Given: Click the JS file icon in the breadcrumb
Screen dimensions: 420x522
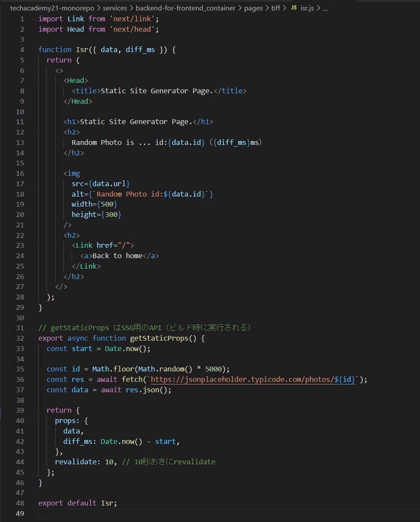Looking at the screenshot, I should (293, 8).
